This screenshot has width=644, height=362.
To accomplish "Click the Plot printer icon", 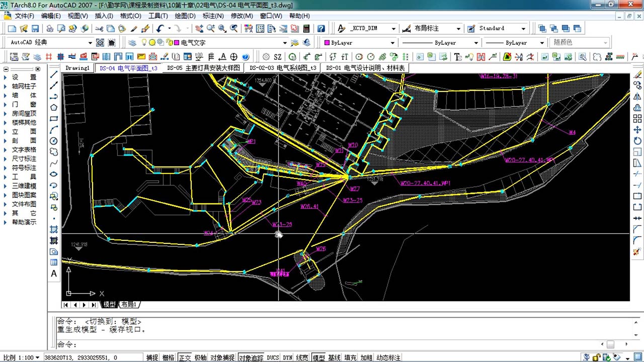I will click(x=50, y=29).
